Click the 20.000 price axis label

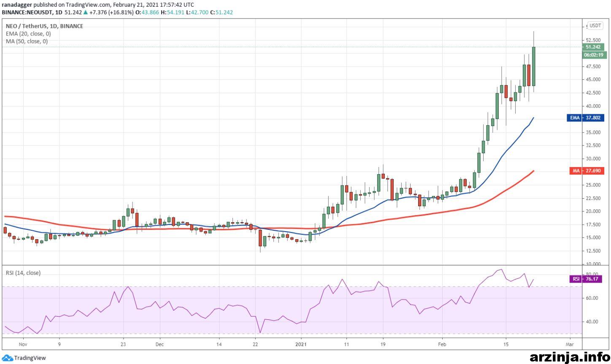click(593, 211)
